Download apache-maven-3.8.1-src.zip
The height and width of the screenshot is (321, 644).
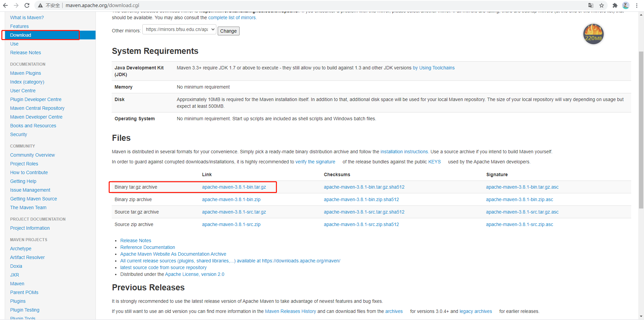(231, 224)
